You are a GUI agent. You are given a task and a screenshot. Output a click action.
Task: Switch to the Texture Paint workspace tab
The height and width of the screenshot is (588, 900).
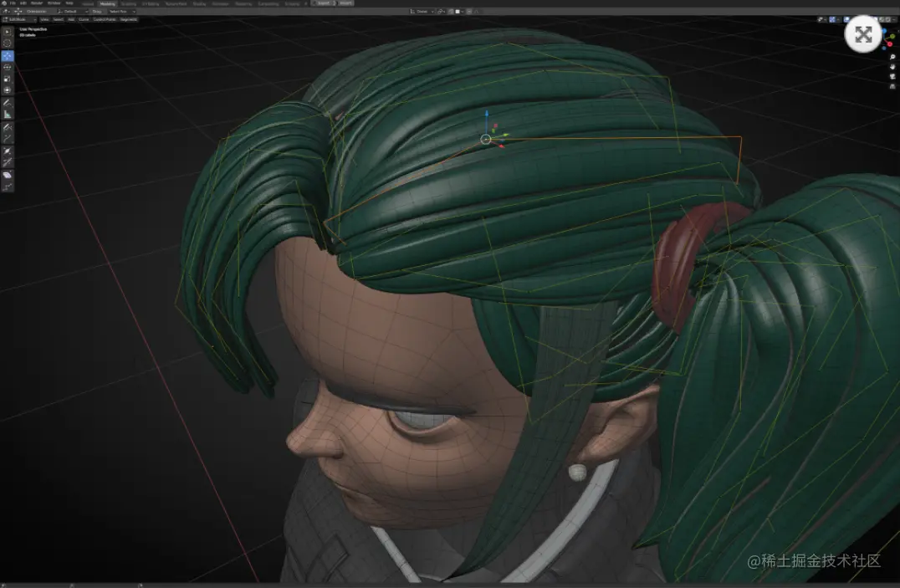coord(176,3)
